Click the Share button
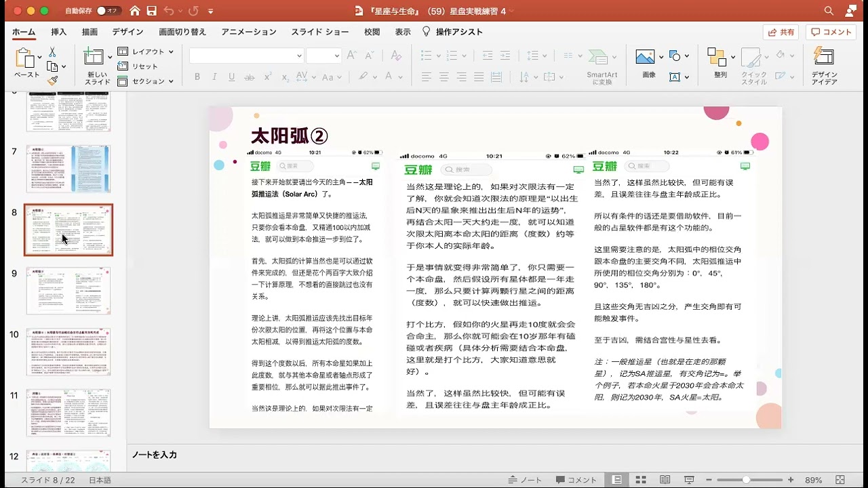 (x=781, y=32)
